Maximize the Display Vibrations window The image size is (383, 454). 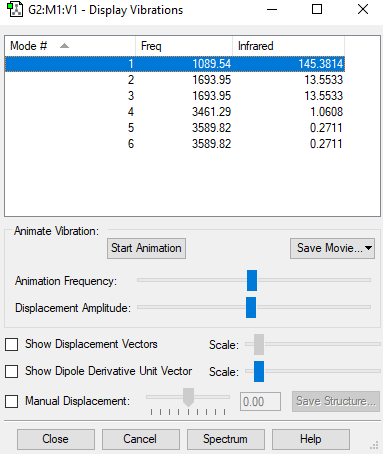click(317, 9)
